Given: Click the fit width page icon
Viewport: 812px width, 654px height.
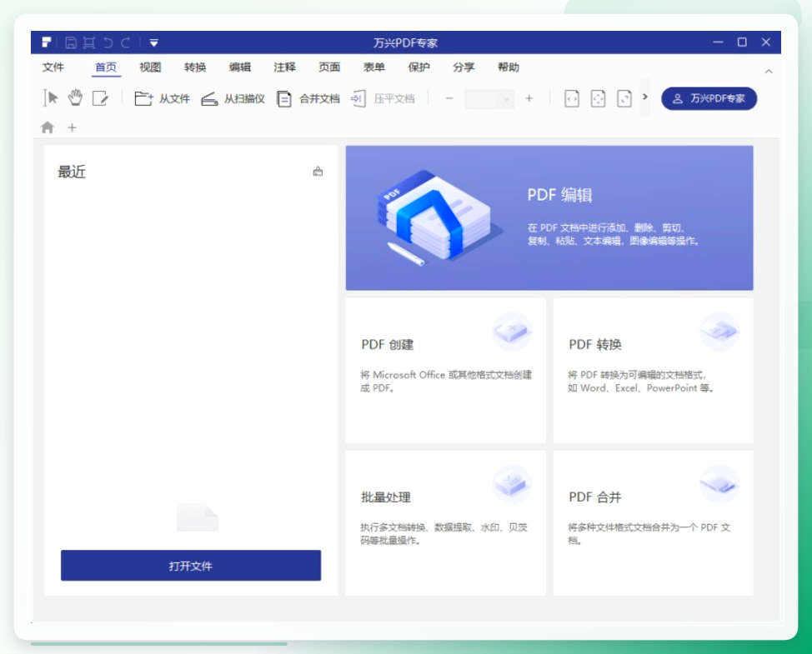Looking at the screenshot, I should tap(572, 98).
